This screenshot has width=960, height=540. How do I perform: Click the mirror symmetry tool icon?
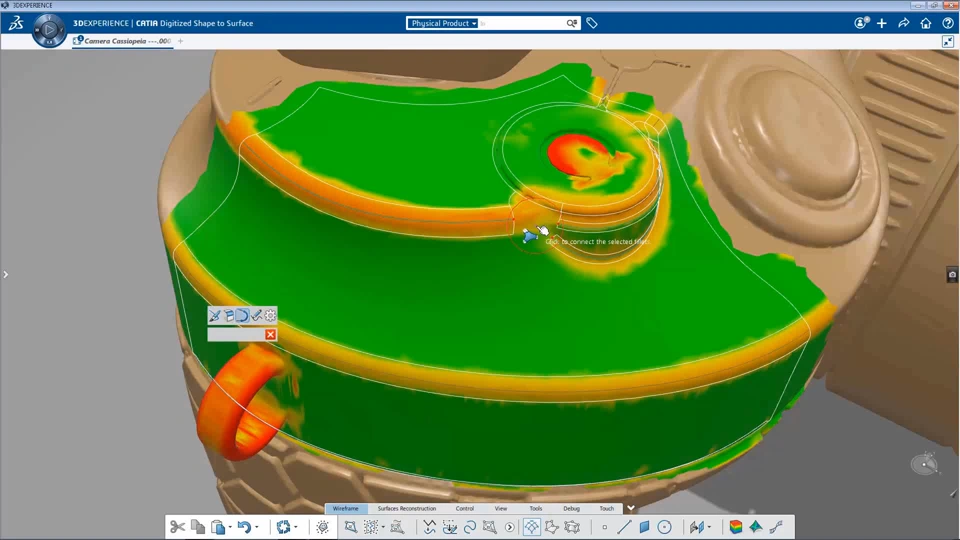697,527
